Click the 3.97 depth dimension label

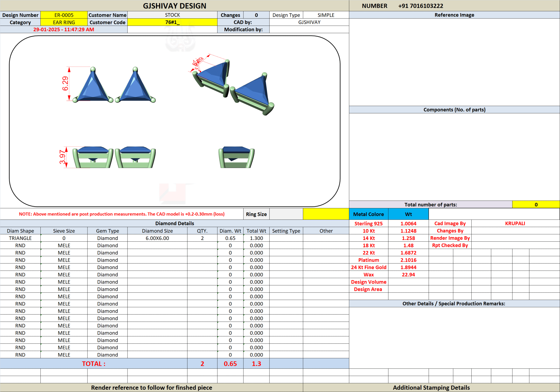(x=62, y=157)
